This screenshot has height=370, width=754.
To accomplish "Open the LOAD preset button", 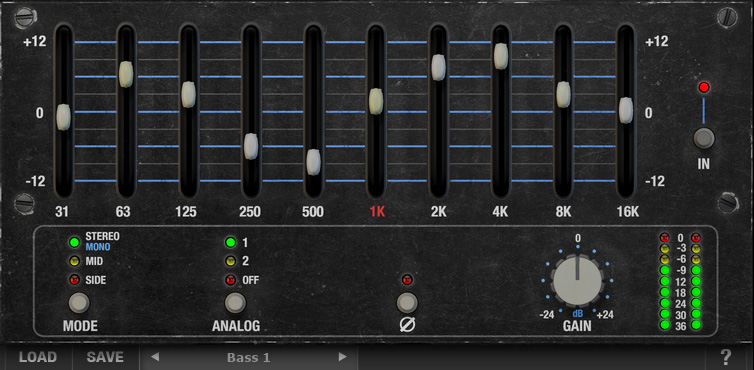I will tap(38, 357).
